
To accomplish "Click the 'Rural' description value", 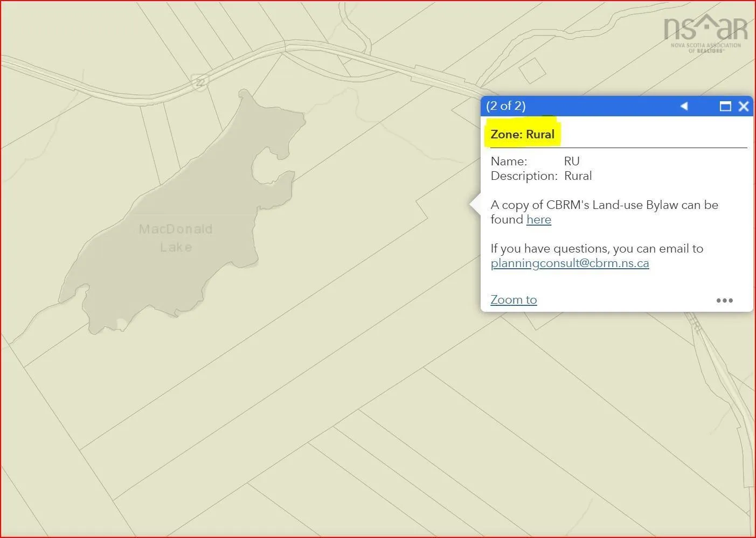I will [578, 176].
